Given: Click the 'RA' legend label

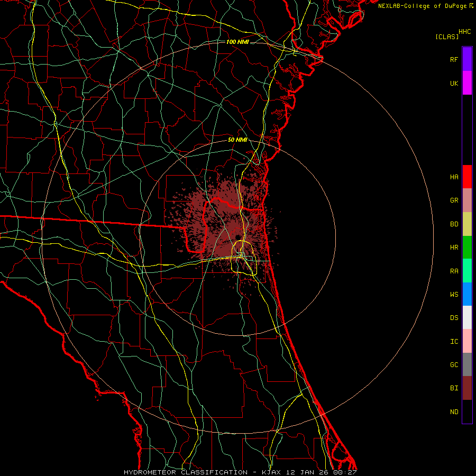Looking at the screenshot, I should point(454,271).
